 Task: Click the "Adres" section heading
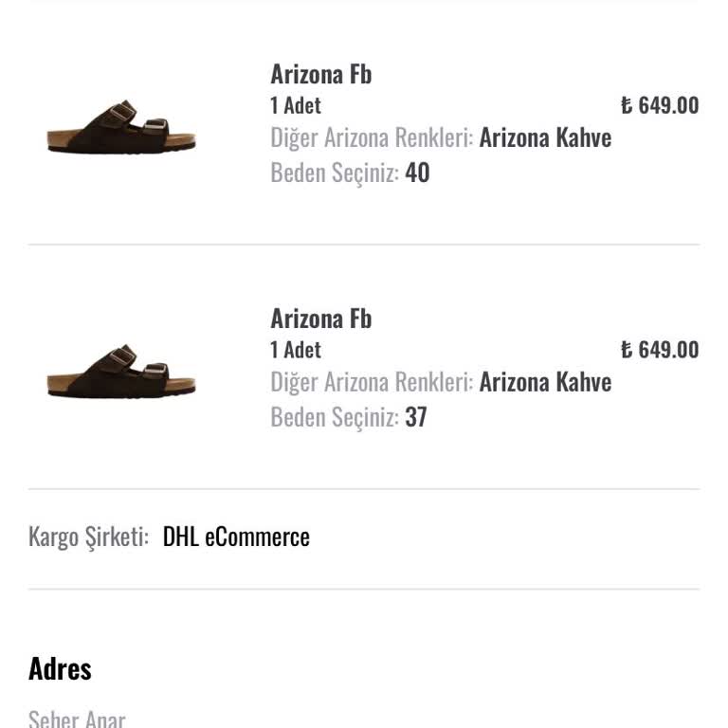point(60,669)
